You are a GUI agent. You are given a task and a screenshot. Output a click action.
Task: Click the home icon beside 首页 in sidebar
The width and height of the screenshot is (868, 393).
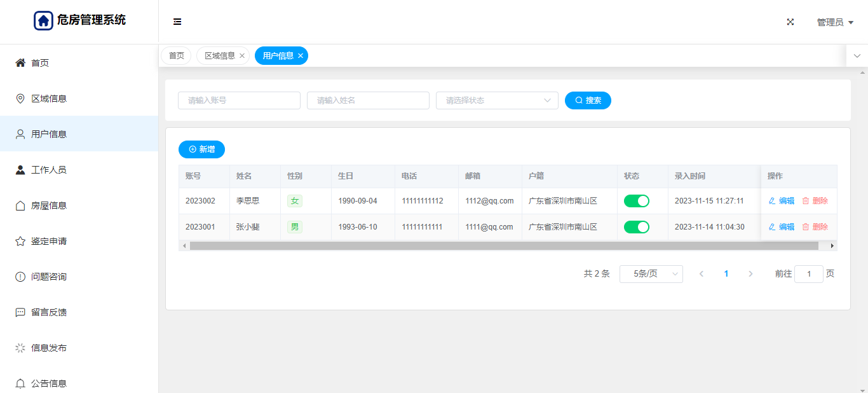point(20,63)
